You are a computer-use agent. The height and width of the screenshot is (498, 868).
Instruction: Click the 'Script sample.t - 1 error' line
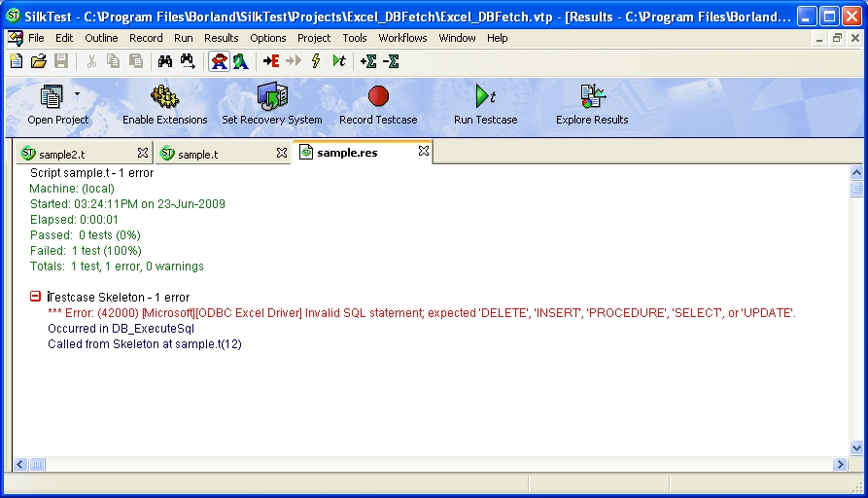92,173
